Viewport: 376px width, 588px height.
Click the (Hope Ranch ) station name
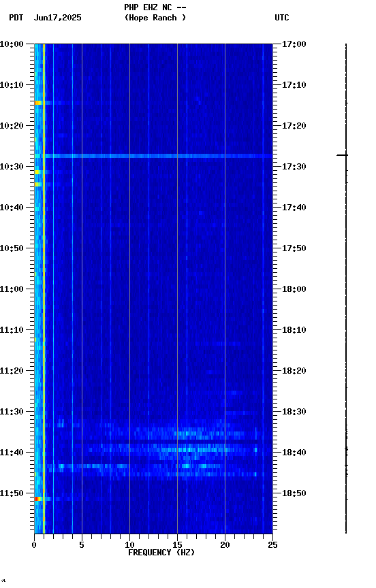pos(155,18)
